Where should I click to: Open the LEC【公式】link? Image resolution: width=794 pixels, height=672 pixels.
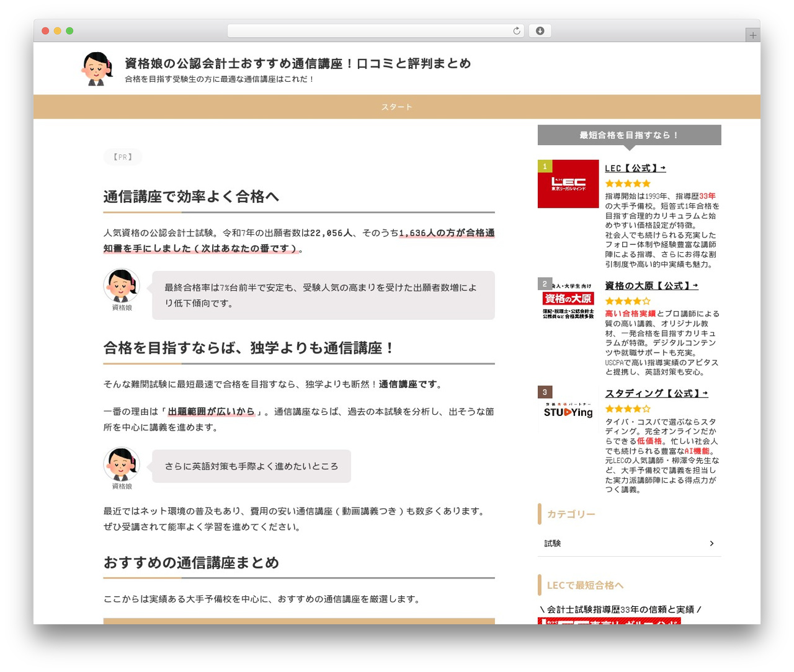point(635,168)
